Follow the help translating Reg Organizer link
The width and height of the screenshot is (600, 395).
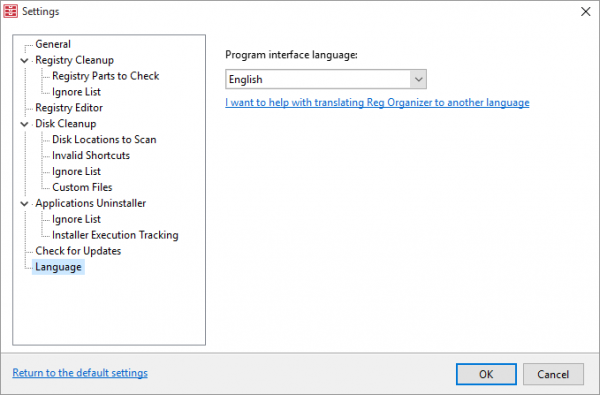[x=377, y=103]
